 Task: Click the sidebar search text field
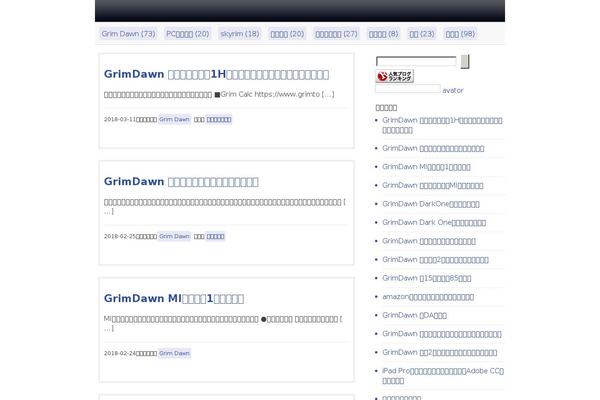[x=416, y=61]
